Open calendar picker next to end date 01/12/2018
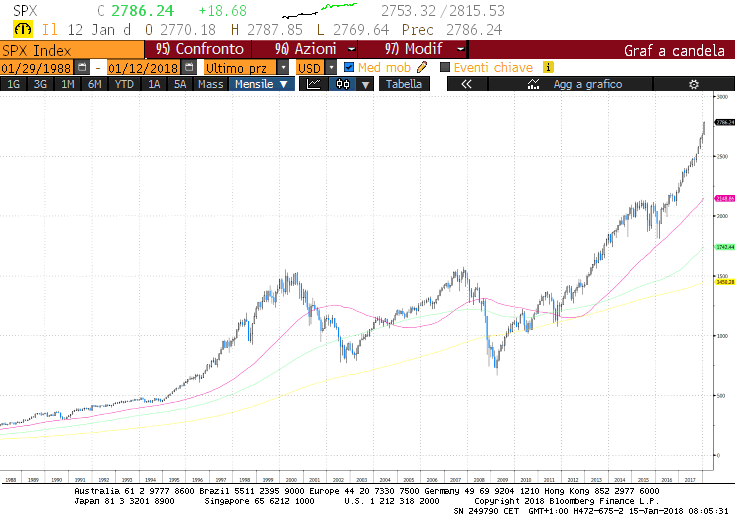The height and width of the screenshot is (530, 736). pos(189,67)
